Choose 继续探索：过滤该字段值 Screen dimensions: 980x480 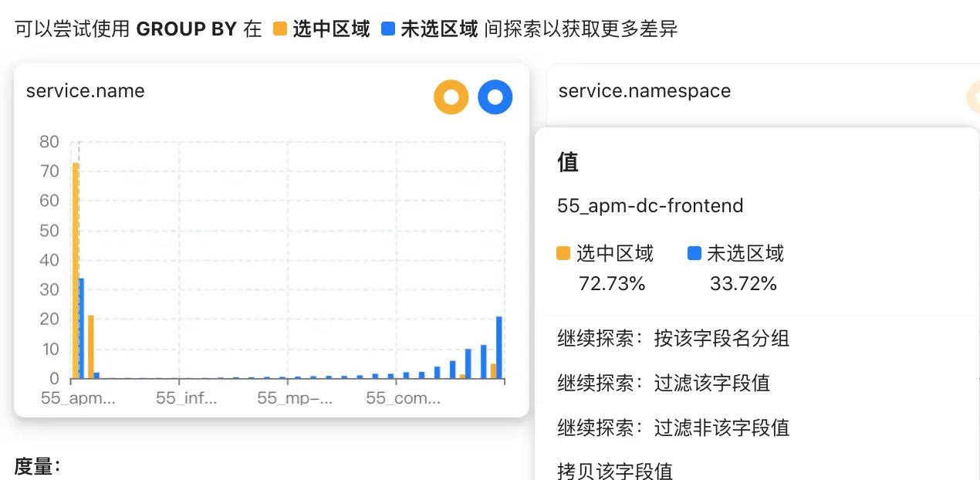pyautogui.click(x=663, y=383)
